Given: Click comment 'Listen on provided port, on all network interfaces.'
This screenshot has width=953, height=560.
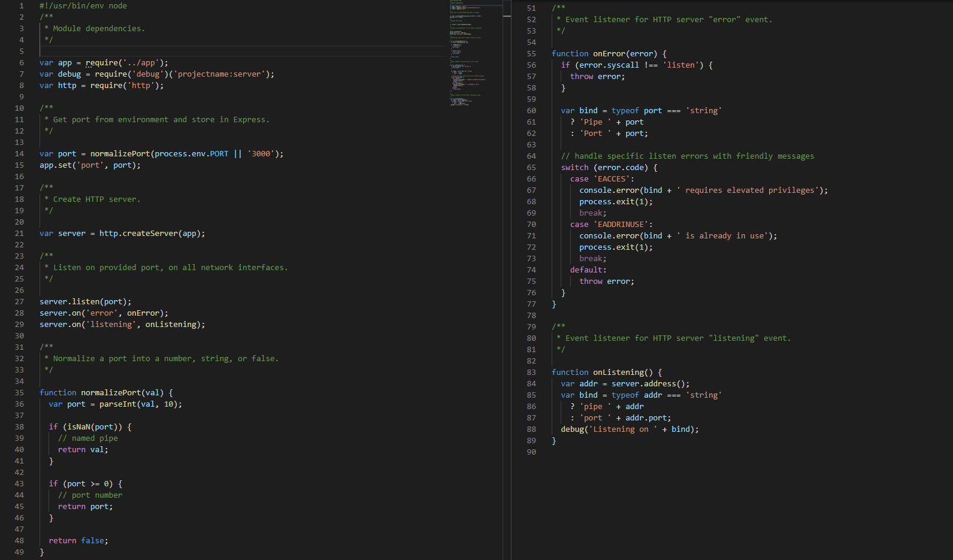Looking at the screenshot, I should (171, 267).
